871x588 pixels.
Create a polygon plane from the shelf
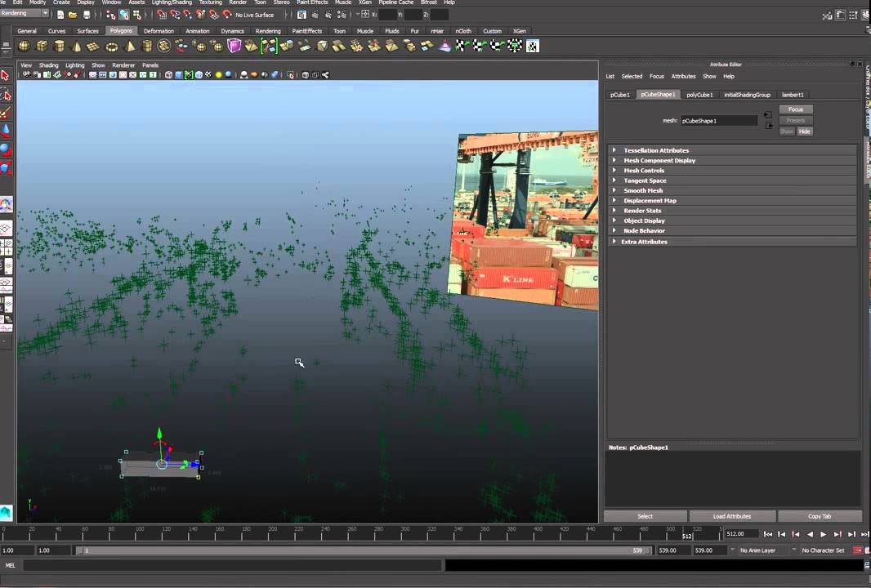pos(93,46)
